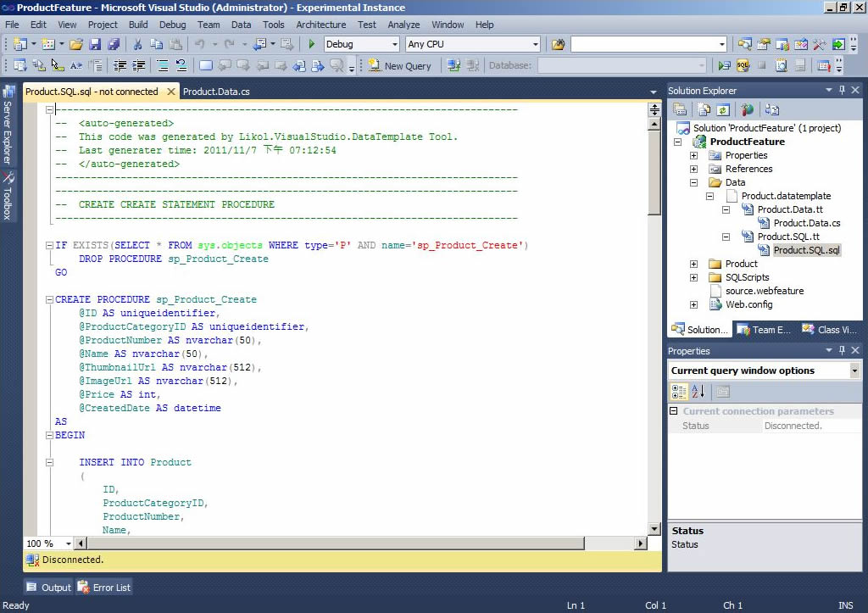Collapse the ProductFeature project node
Image resolution: width=868 pixels, height=613 pixels.
click(677, 142)
